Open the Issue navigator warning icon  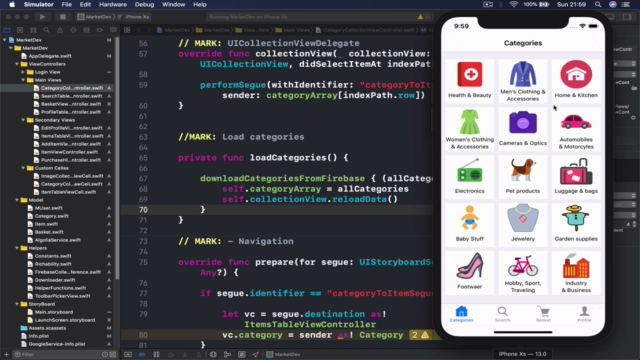(x=60, y=30)
